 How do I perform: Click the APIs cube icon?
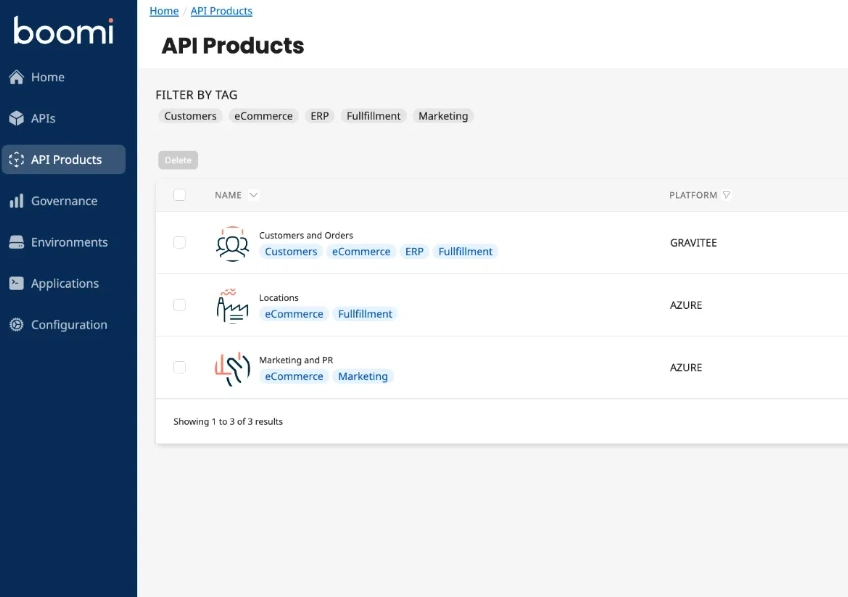[16, 118]
